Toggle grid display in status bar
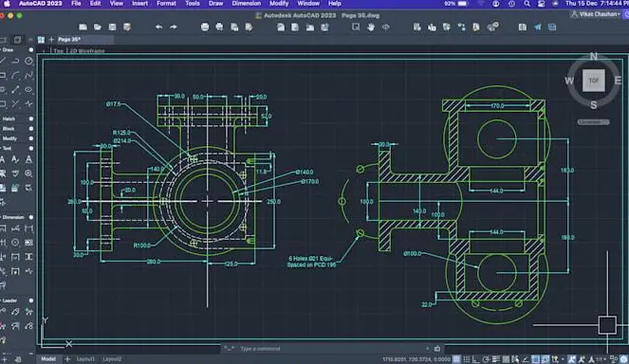 (457, 359)
